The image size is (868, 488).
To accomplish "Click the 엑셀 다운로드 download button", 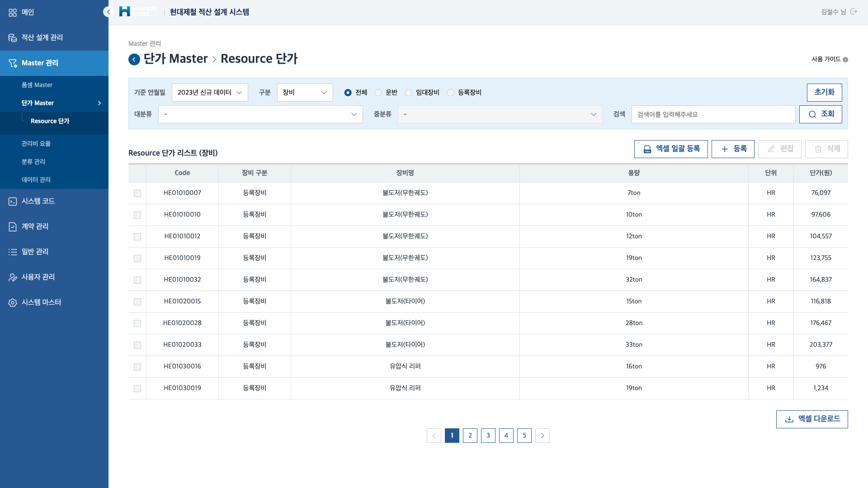I will 812,419.
